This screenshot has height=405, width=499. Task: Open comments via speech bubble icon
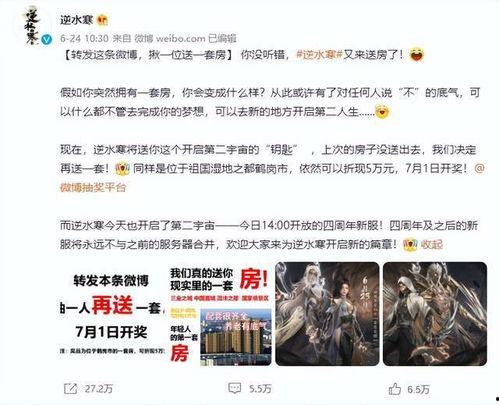point(234,388)
